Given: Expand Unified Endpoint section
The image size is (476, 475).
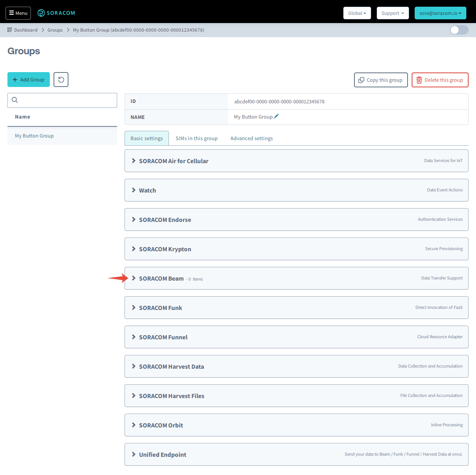Looking at the screenshot, I should coord(296,455).
